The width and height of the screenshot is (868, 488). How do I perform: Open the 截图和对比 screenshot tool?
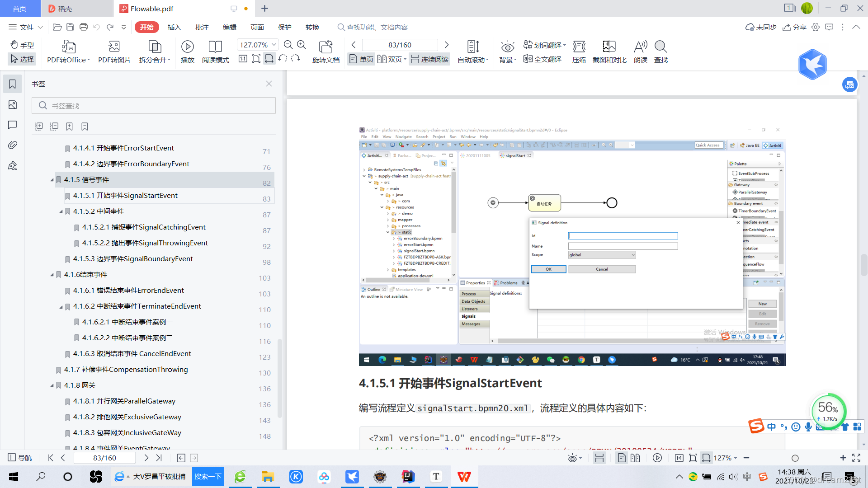(609, 52)
